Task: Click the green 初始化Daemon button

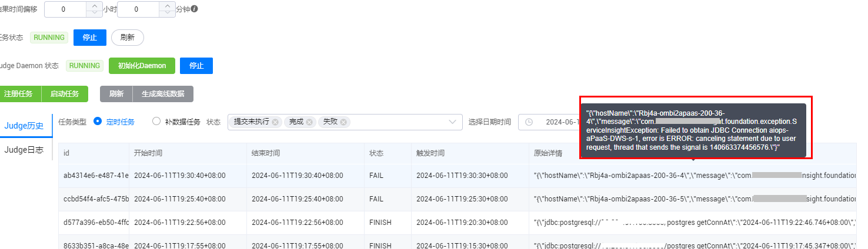Action: [142, 65]
